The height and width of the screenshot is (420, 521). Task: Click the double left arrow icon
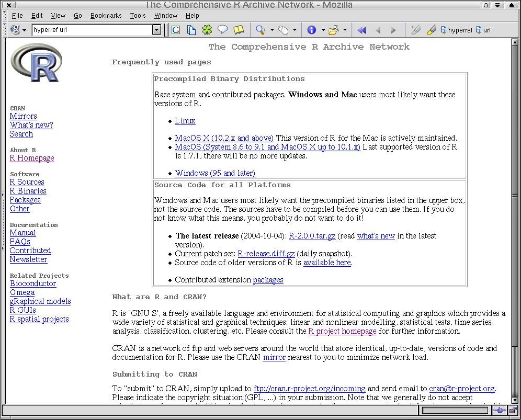point(361,30)
